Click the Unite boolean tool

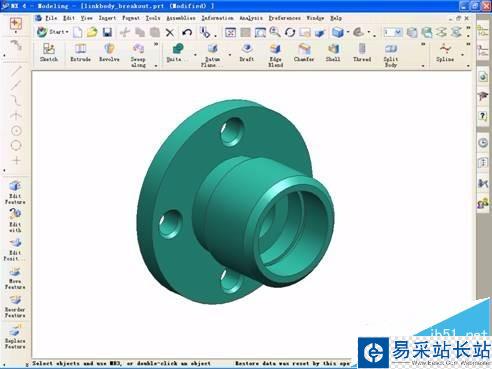(177, 53)
